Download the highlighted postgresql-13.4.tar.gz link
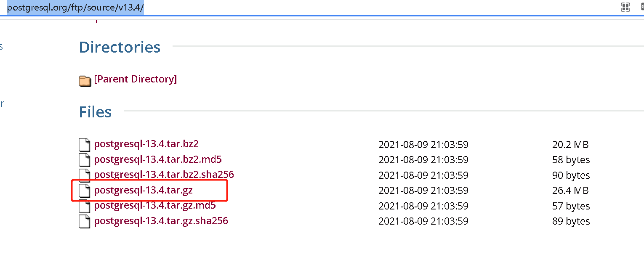644x273 pixels. [x=143, y=190]
